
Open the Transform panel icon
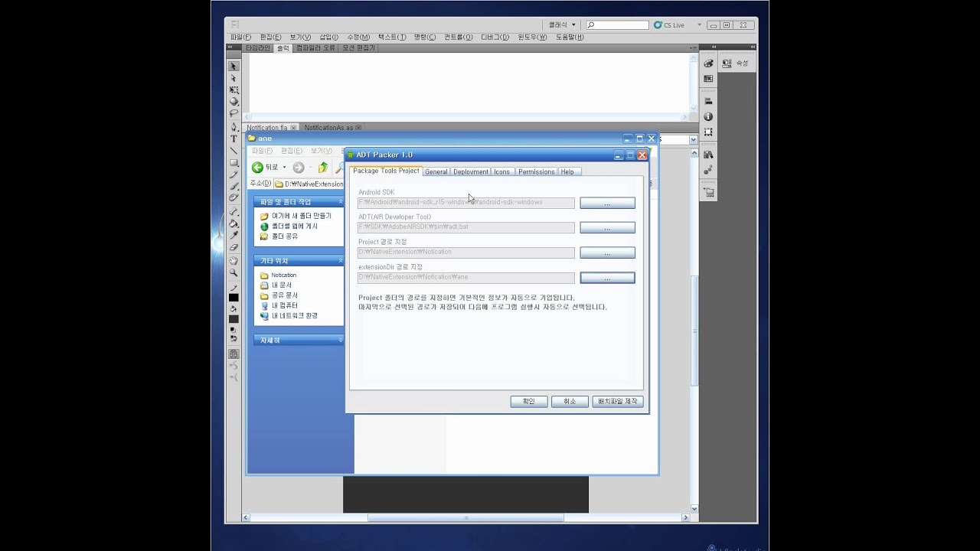click(x=708, y=132)
